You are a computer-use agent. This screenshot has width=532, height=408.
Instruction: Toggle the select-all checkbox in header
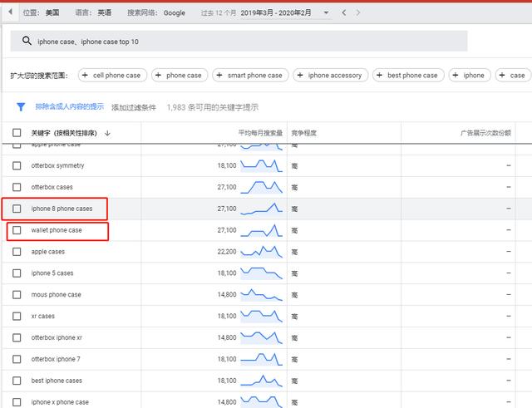coord(17,133)
